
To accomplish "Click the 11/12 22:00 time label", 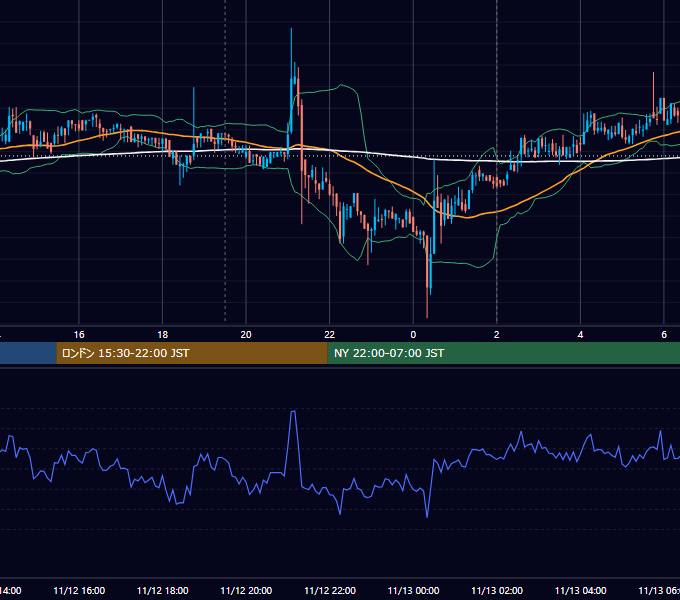I will (330, 590).
